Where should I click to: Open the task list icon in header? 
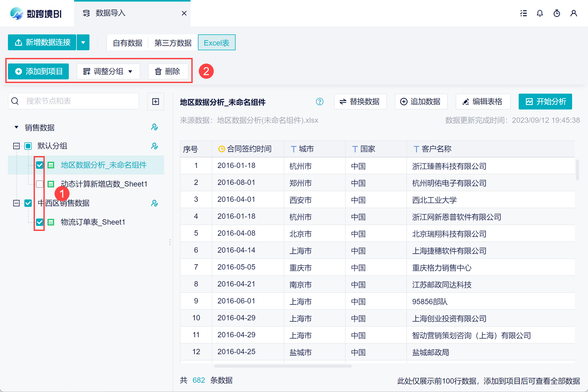pyautogui.click(x=523, y=13)
